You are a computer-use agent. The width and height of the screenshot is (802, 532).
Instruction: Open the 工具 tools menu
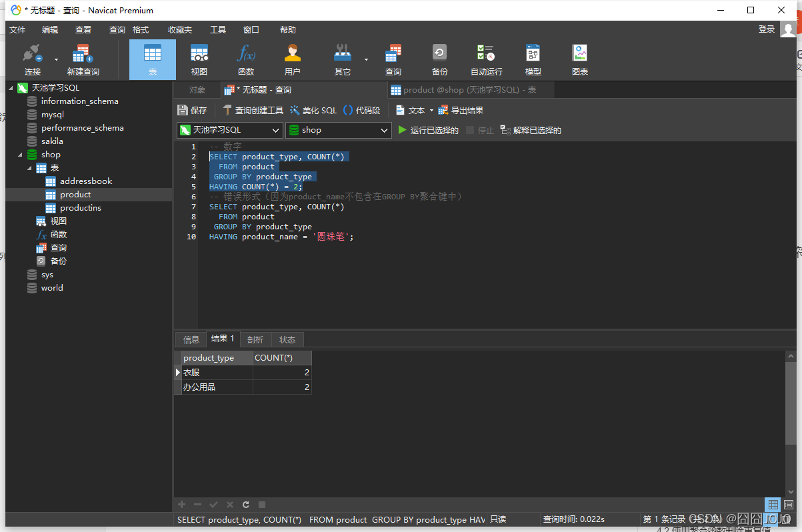tap(218, 30)
